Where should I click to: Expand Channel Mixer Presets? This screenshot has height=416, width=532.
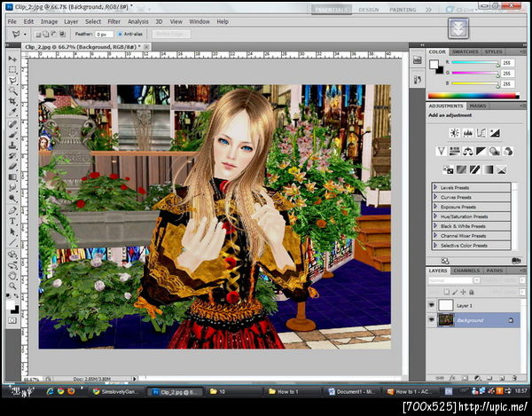[x=435, y=235]
